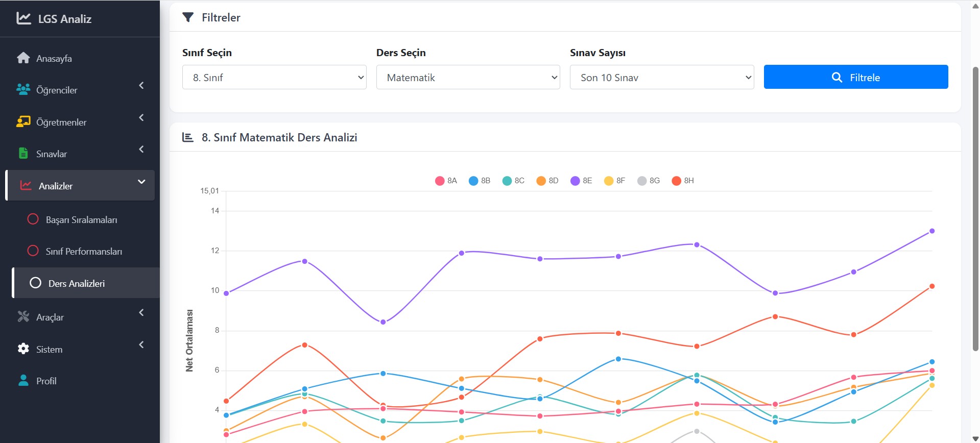The width and height of the screenshot is (980, 443).
Task: Click the Anasayfa home icon
Action: coord(23,58)
